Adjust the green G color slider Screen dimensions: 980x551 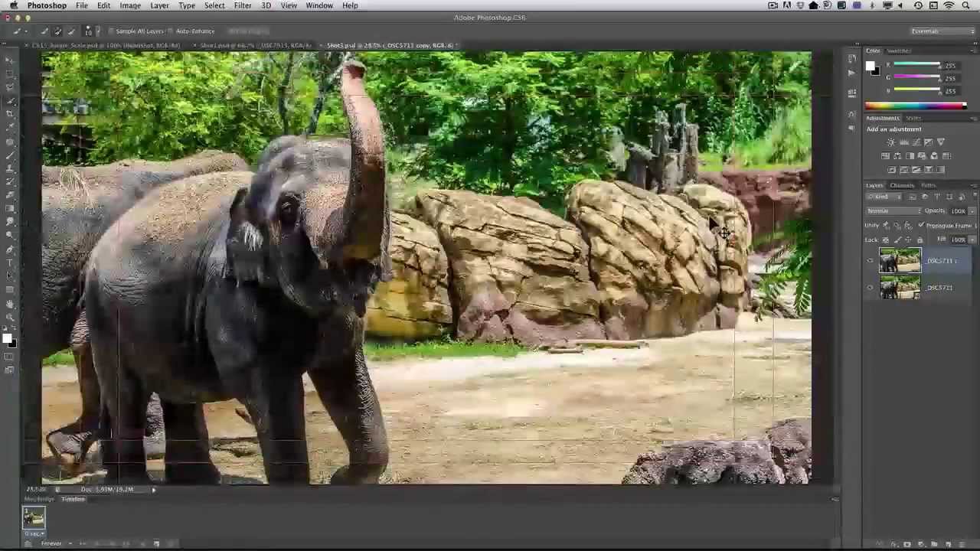tap(916, 78)
